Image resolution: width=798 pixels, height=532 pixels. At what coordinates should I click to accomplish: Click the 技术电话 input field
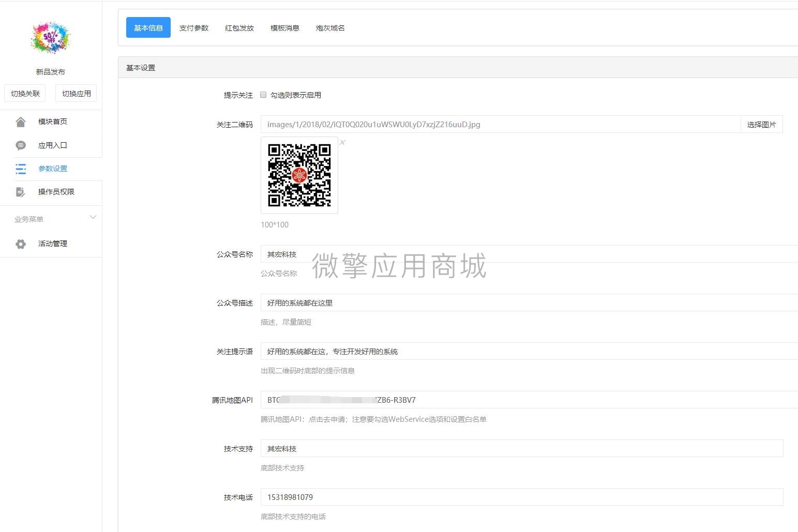[x=522, y=497]
